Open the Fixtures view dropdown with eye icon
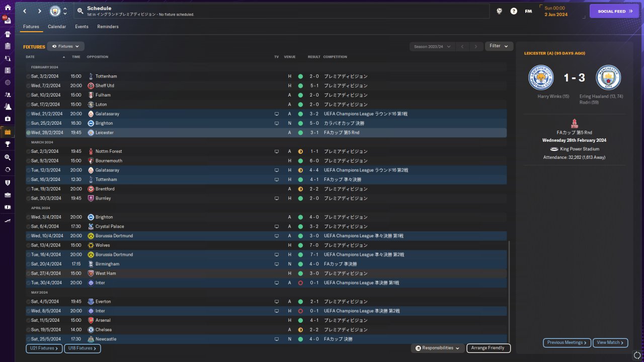 coord(65,46)
